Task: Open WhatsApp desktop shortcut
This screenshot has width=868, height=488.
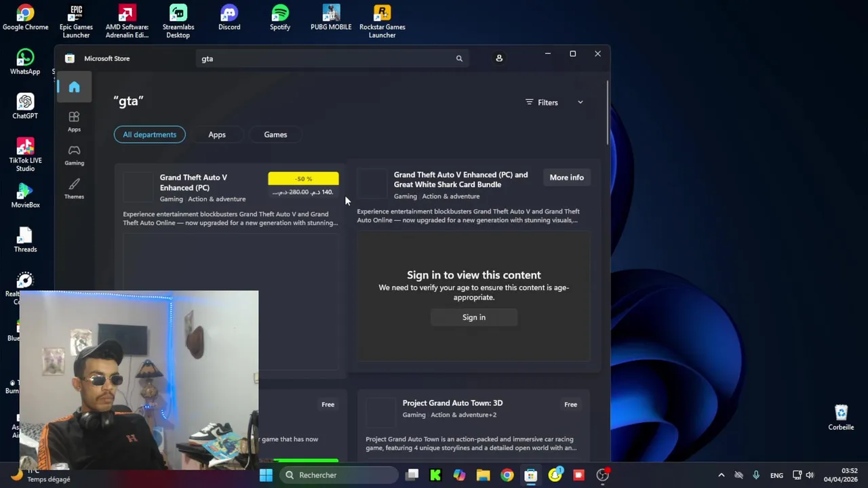Action: [x=25, y=62]
